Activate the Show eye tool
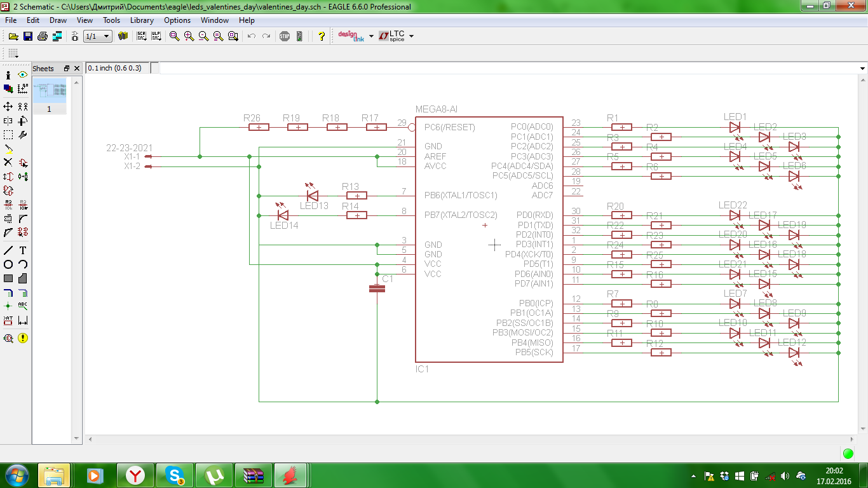Image resolution: width=868 pixels, height=488 pixels. click(23, 75)
